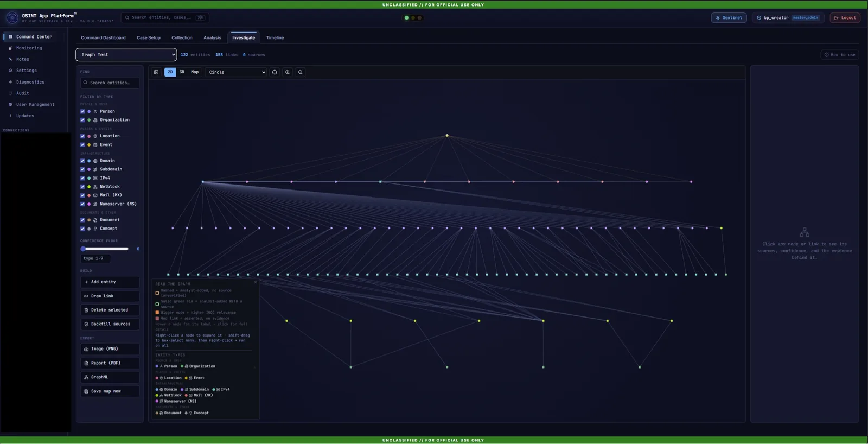Open Notes from the sidebar
The width and height of the screenshot is (868, 444).
(x=23, y=59)
